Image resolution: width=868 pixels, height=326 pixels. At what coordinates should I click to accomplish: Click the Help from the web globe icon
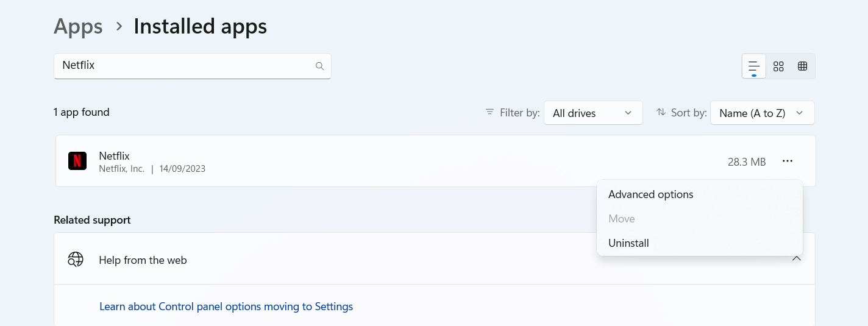(76, 260)
